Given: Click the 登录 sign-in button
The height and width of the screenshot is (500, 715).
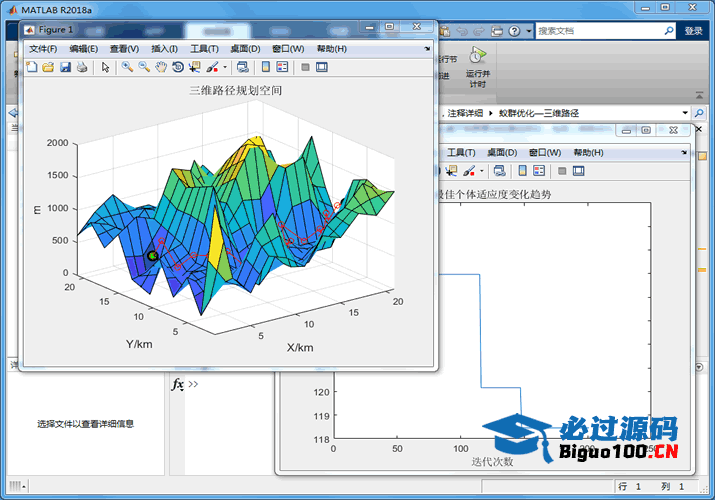Looking at the screenshot, I should [x=694, y=31].
